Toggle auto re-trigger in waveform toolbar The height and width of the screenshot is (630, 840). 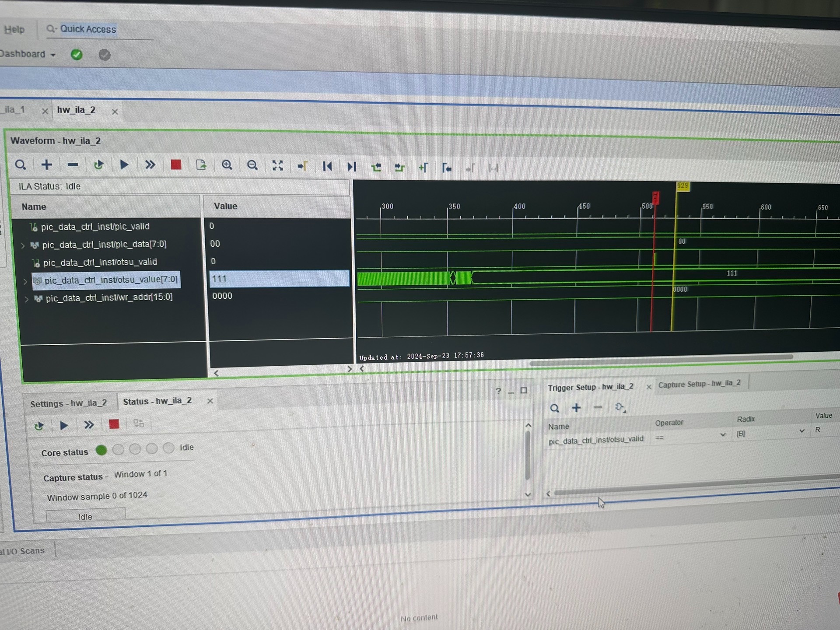coord(98,165)
